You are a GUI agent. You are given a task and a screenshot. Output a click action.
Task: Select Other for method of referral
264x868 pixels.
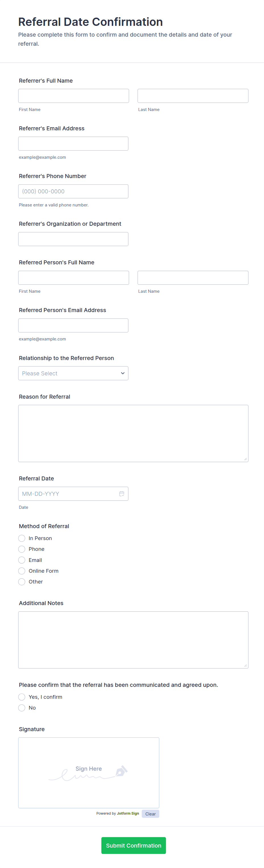coord(22,582)
